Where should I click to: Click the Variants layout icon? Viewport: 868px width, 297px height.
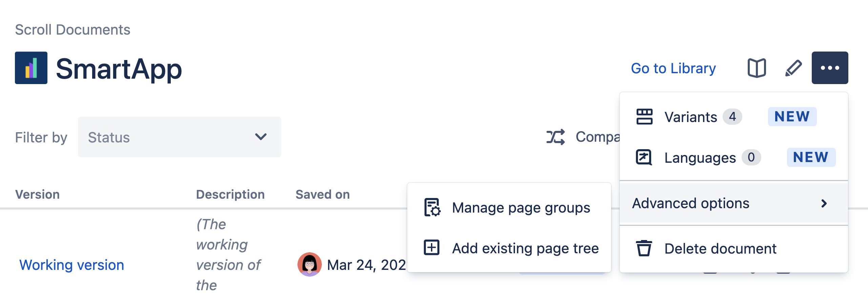click(644, 117)
